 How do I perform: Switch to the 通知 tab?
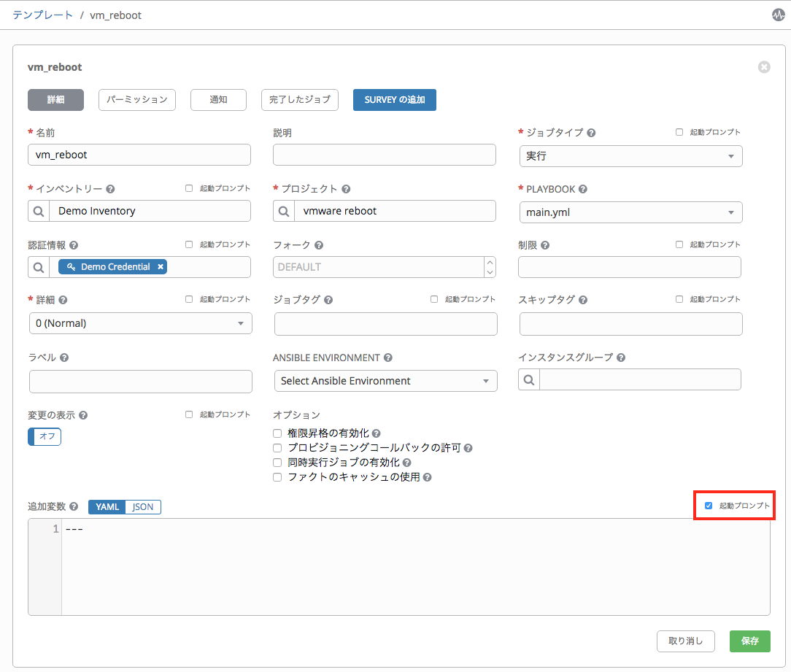(x=218, y=100)
